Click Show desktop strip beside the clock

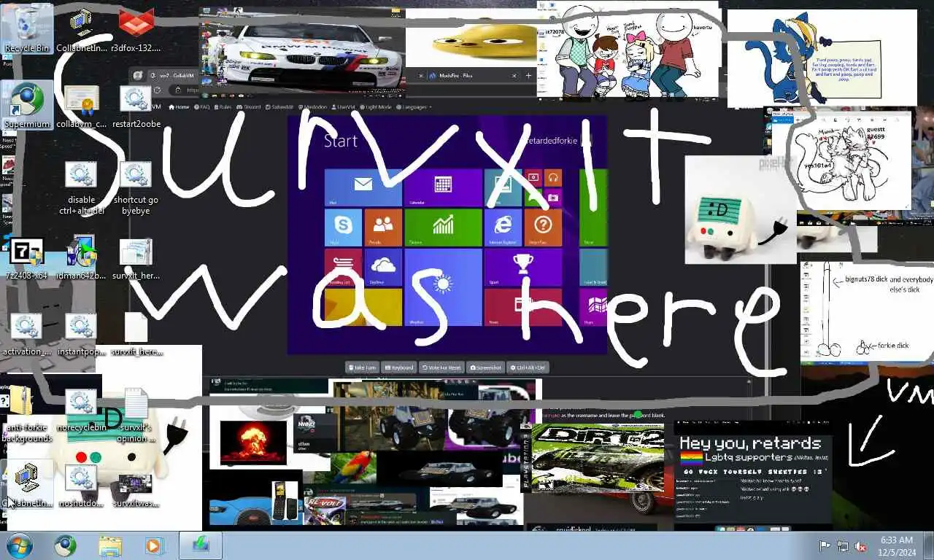pyautogui.click(x=928, y=545)
